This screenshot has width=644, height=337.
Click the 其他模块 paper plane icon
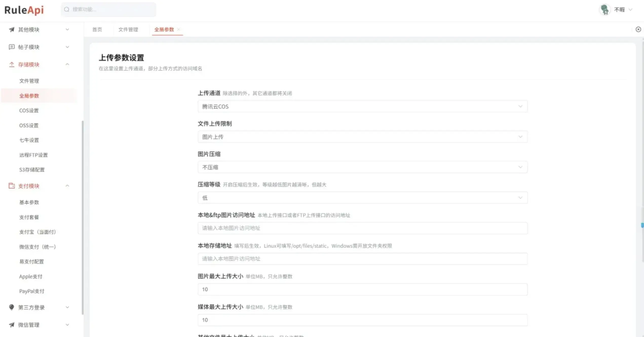[x=12, y=30]
